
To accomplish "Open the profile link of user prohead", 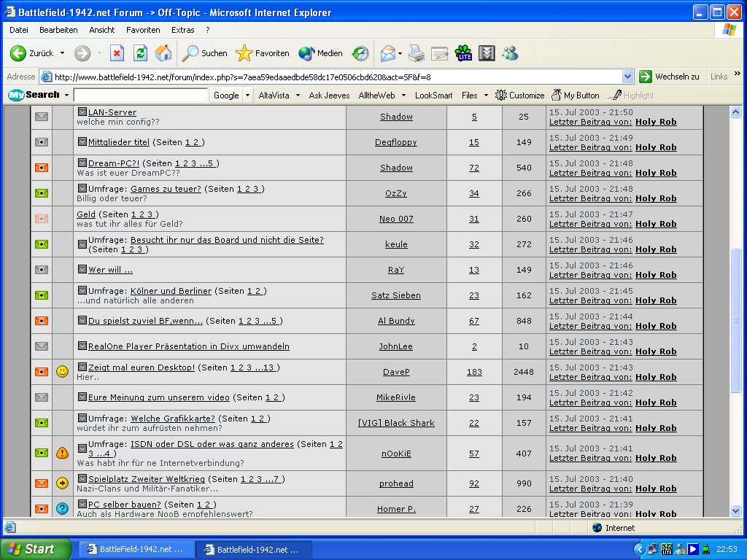I will tap(396, 483).
